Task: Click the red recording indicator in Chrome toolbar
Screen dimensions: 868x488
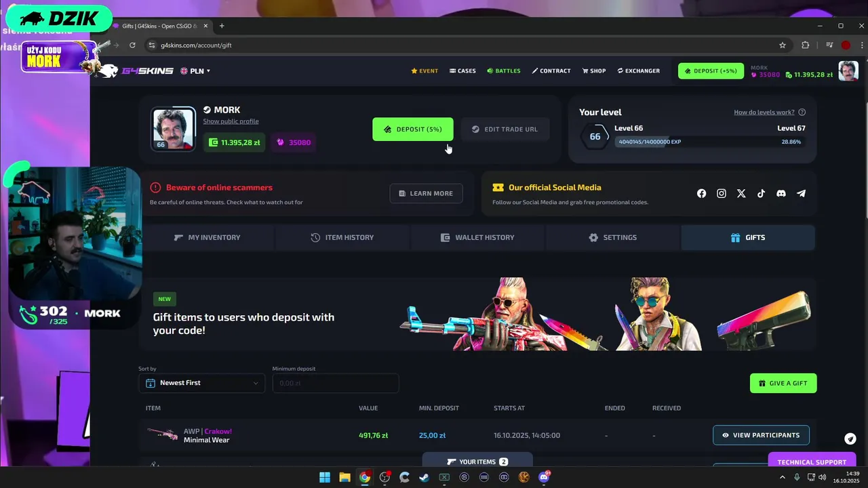Action: pos(846,45)
